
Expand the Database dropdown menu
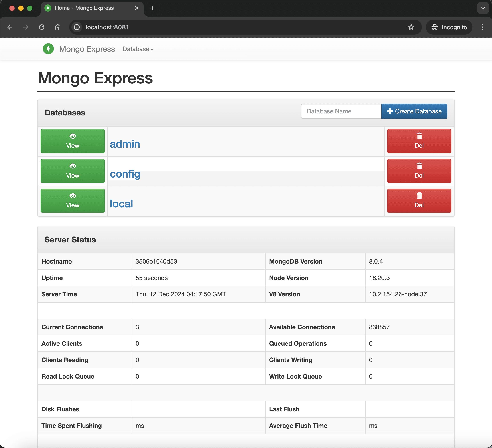[x=138, y=49]
